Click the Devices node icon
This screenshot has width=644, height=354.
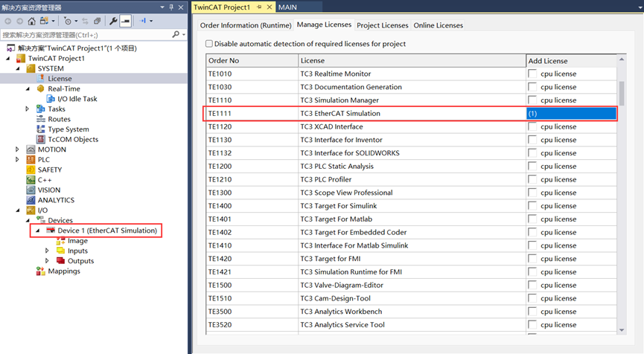[41, 220]
